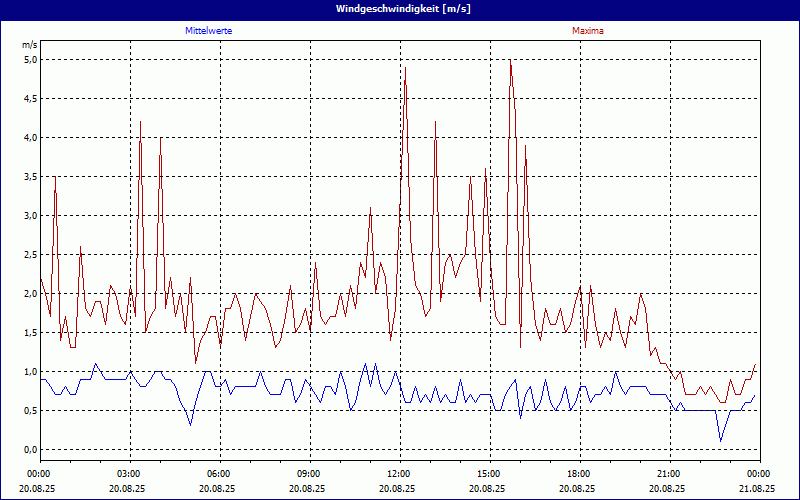
Task: Pick the 3,5 y-axis tick label
Action: tap(30, 176)
